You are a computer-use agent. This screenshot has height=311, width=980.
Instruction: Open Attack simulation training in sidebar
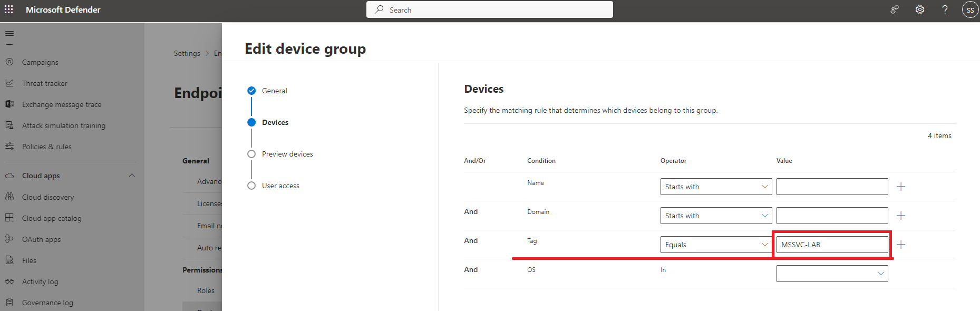[x=64, y=125]
